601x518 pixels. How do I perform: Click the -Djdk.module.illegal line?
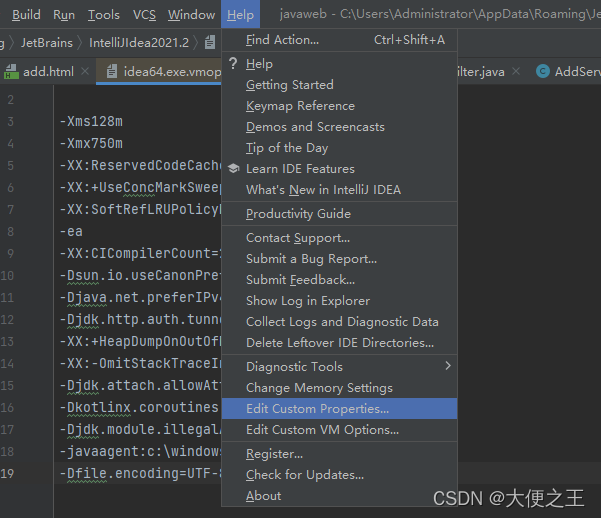point(140,430)
